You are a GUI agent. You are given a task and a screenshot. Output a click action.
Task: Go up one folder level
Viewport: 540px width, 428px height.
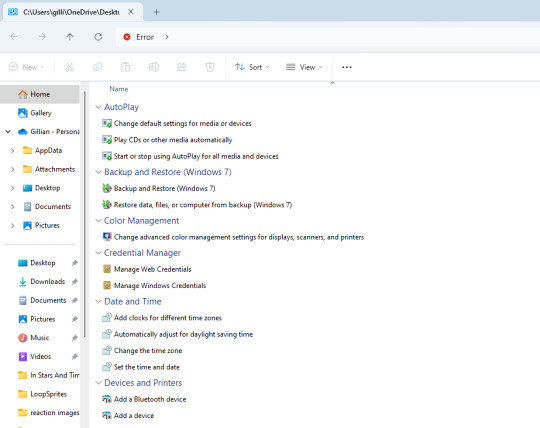(70, 36)
